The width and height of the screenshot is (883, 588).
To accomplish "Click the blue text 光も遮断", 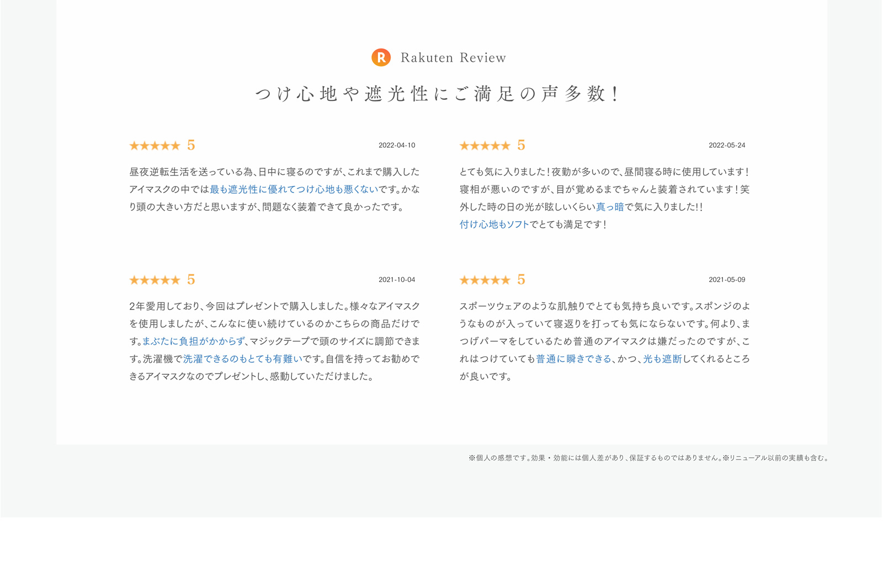I will (663, 359).
